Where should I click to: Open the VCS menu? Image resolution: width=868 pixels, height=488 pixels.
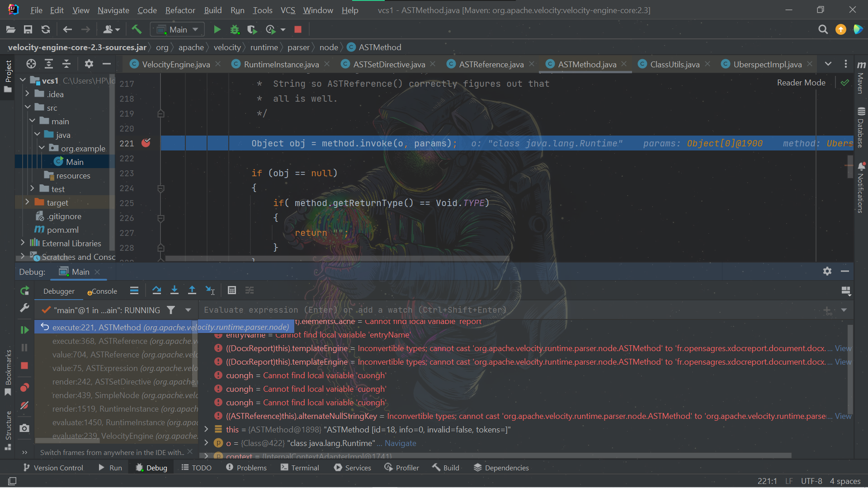(288, 10)
